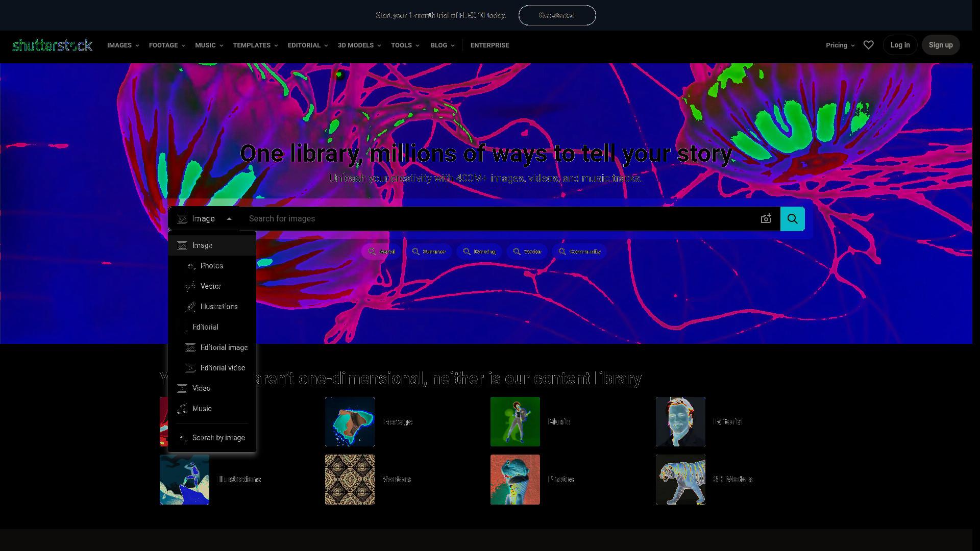This screenshot has height=551, width=980.
Task: Select Vector from the dropdown list
Action: [212, 286]
